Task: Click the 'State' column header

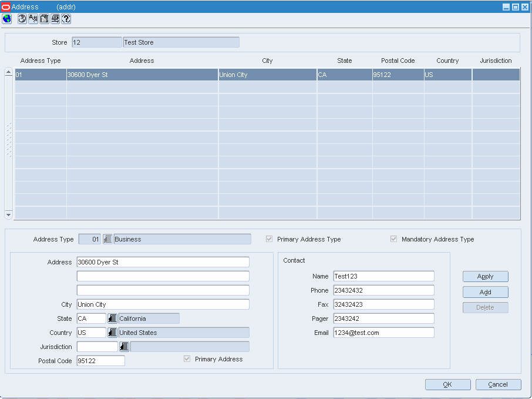Action: pos(344,61)
